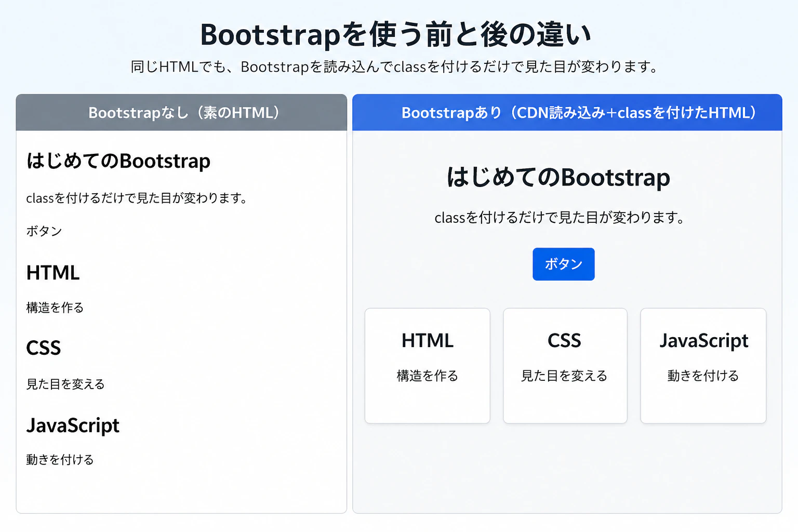Click 動きを付ける text inside JavaScript card
Viewport: 798px width, 532px height.
703,376
